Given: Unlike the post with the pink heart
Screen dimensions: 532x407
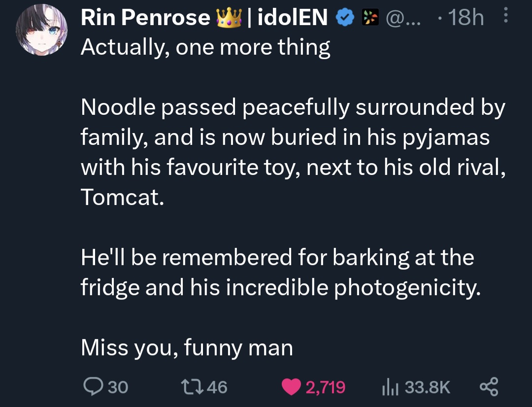Looking at the screenshot, I should (x=291, y=387).
